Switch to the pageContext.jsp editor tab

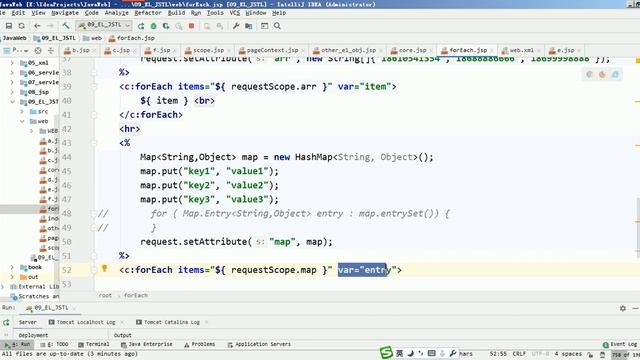coord(272,50)
